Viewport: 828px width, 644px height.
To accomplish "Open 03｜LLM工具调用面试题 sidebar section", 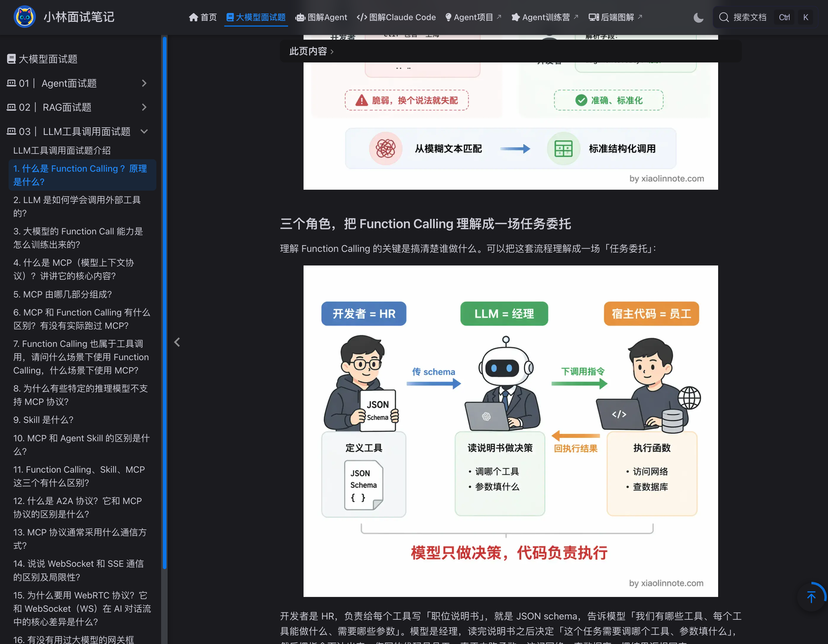I will click(x=78, y=132).
